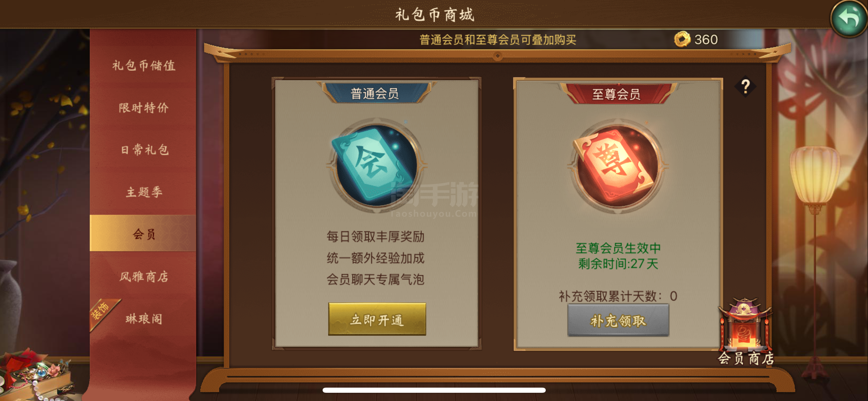Image resolution: width=868 pixels, height=401 pixels.
Task: Select the 礼包币储值 menu item
Action: 143,65
